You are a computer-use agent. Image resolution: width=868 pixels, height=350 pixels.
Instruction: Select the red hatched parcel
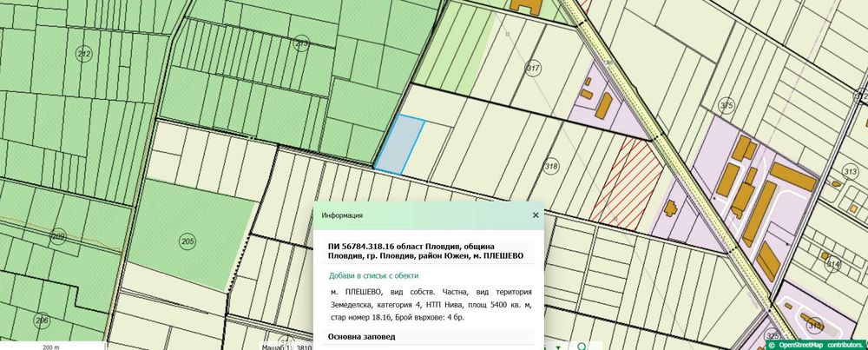point(627,186)
